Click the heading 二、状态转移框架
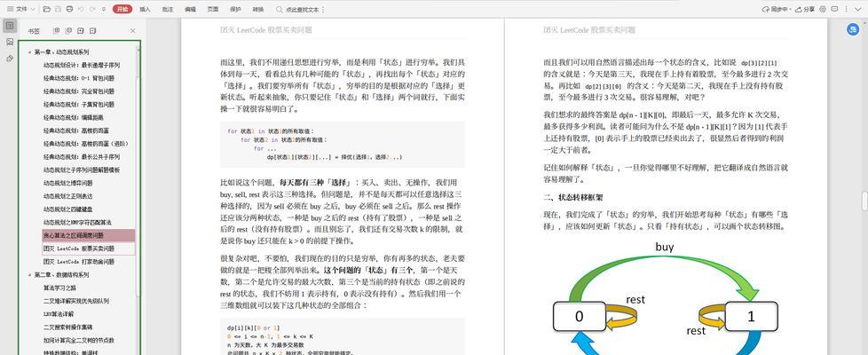 point(573,197)
